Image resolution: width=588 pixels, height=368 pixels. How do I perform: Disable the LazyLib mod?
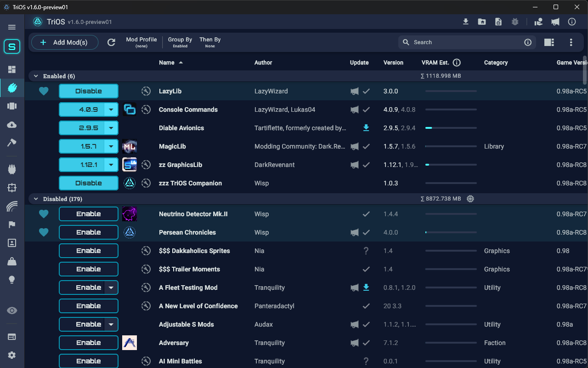[89, 91]
